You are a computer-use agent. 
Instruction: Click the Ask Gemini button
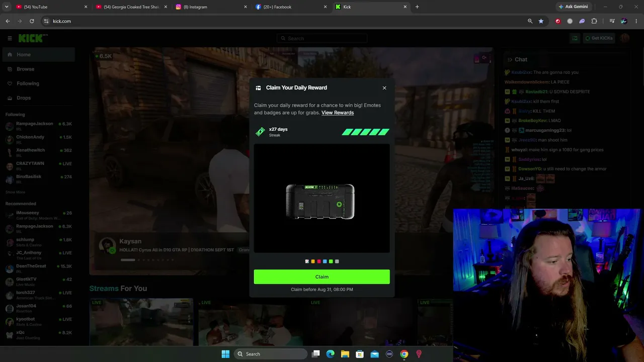click(573, 7)
